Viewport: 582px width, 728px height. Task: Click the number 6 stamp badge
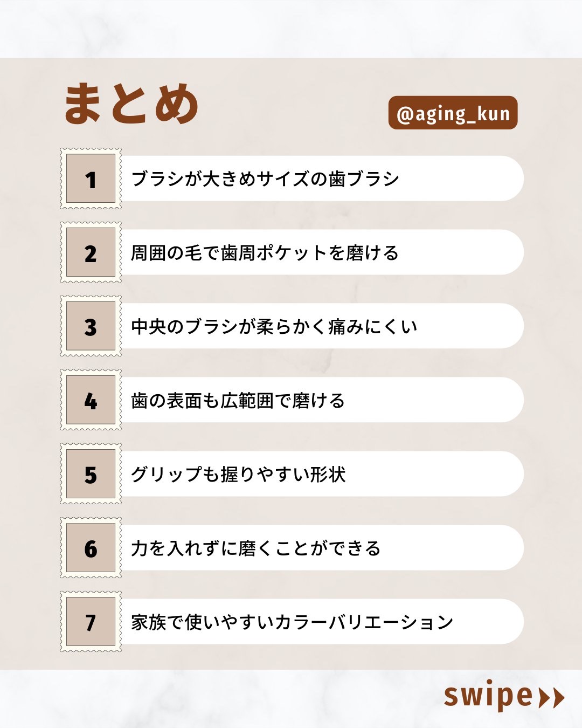pos(91,548)
